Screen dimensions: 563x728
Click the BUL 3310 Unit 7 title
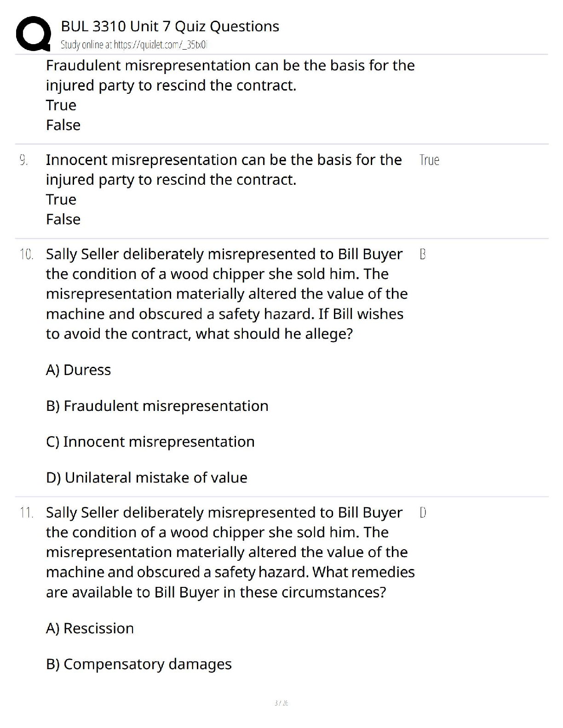(170, 26)
